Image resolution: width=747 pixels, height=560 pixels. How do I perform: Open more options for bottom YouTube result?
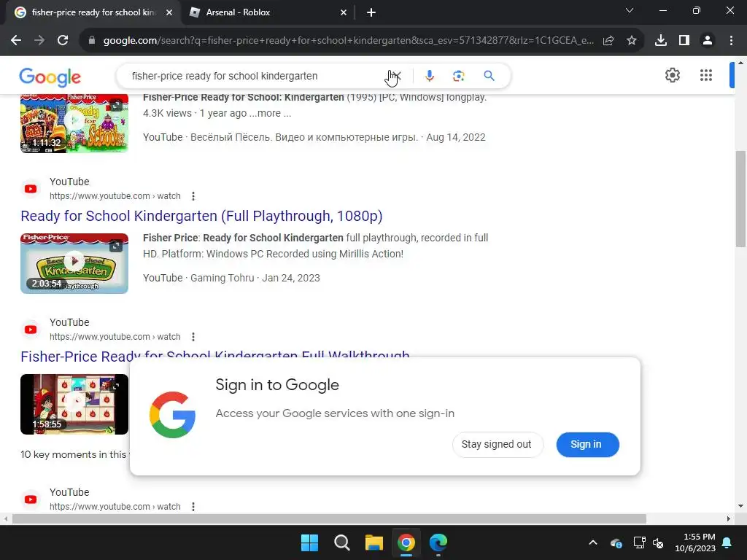[x=193, y=507]
